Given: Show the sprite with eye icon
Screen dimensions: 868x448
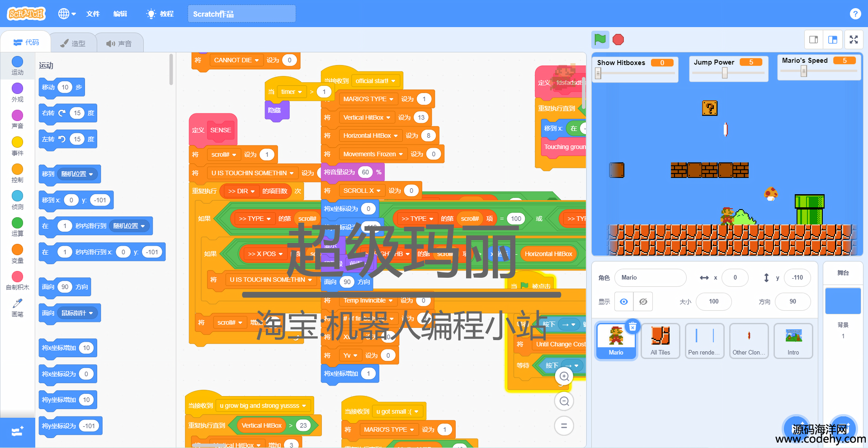Looking at the screenshot, I should [x=624, y=301].
